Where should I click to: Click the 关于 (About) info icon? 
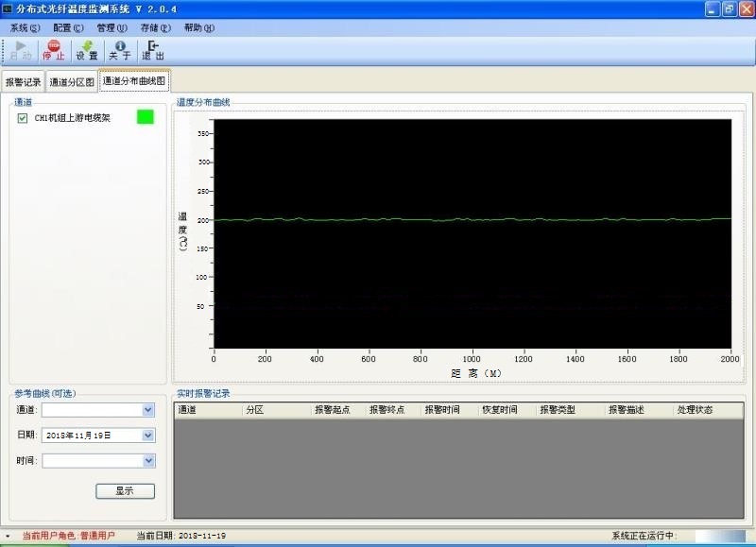click(120, 50)
